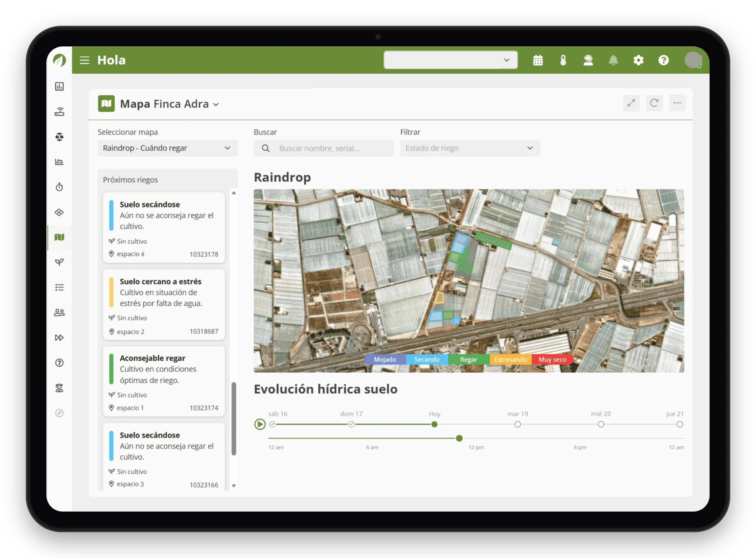Open the calendar icon in top bar
The image size is (756, 558).
(538, 60)
